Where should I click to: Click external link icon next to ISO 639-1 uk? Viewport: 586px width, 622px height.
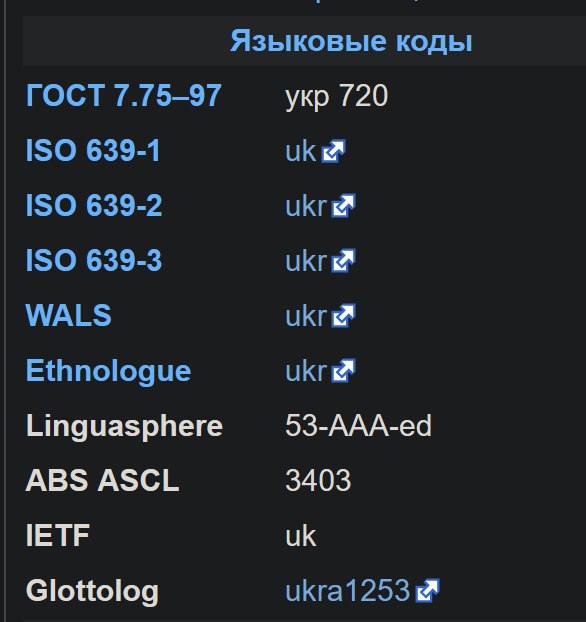tap(334, 151)
